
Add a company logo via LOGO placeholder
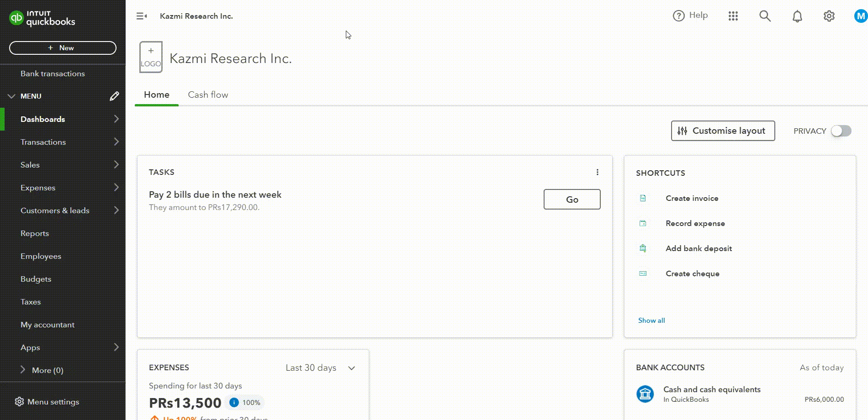pyautogui.click(x=151, y=57)
